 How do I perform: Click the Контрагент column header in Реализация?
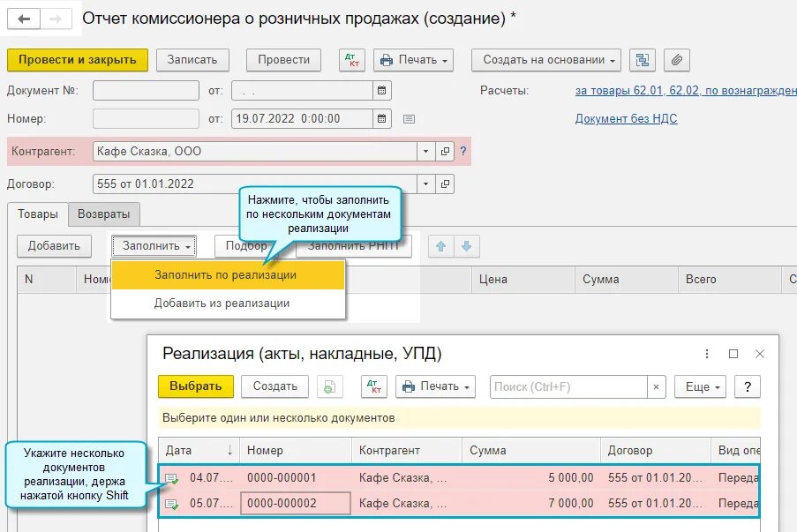pos(407,450)
